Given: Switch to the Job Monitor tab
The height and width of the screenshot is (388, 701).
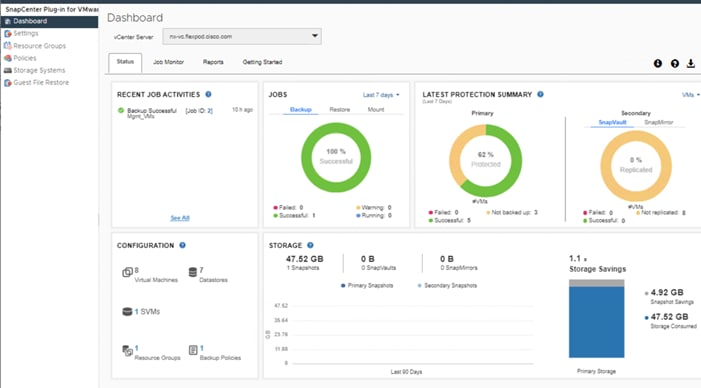Looking at the screenshot, I should [x=169, y=62].
